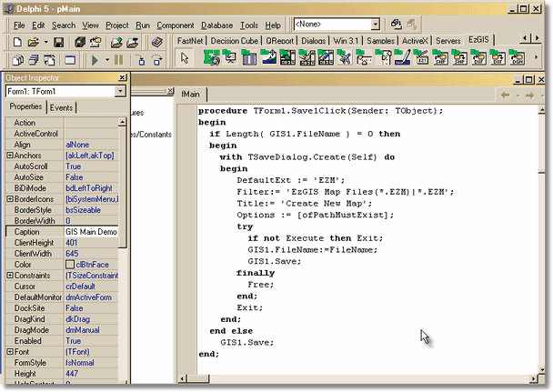Image resolution: width=553 pixels, height=392 pixels.
Task: Click the View Unit icon
Action: pyautogui.click(x=17, y=60)
